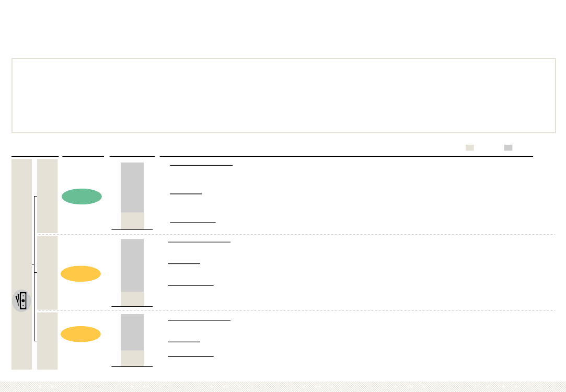Click the bracket connector beside the cash icon

pos(34,269)
